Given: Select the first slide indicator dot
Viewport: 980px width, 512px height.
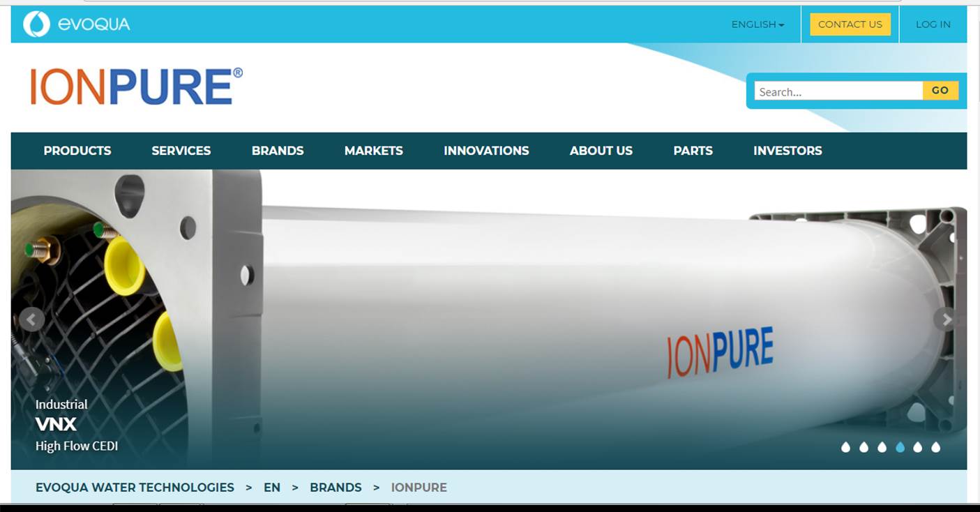Looking at the screenshot, I should (x=845, y=447).
